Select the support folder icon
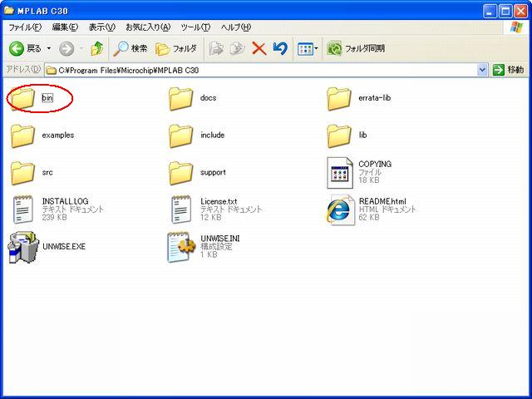 (180, 173)
